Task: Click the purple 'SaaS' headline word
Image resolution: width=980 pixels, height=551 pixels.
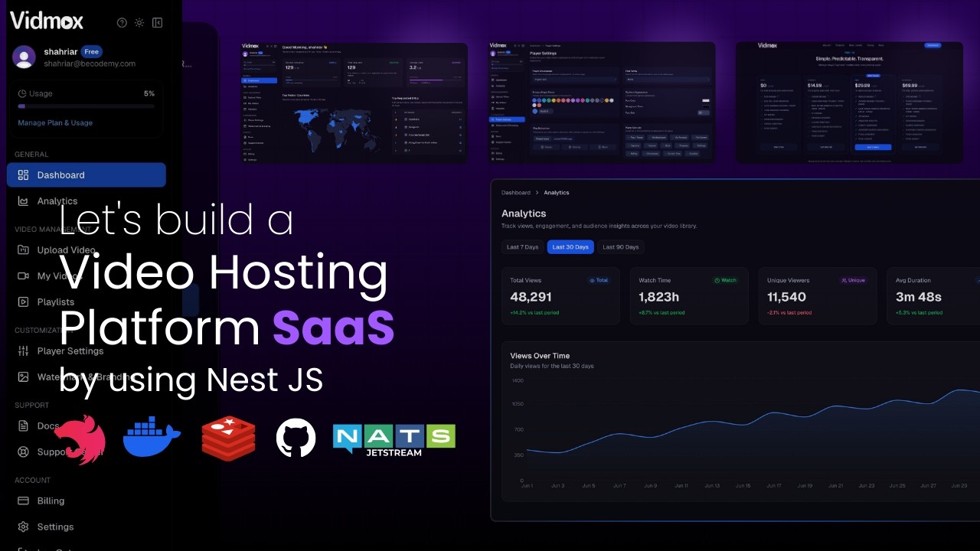Action: coord(333,327)
